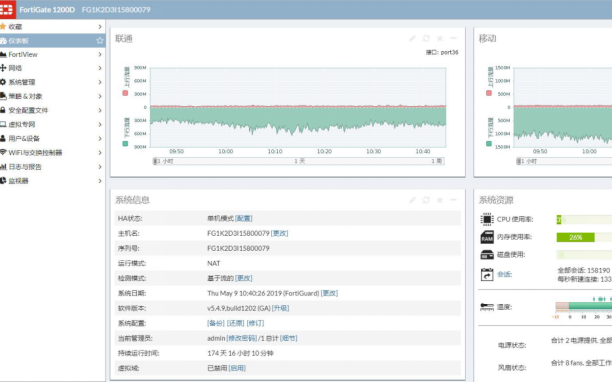The height and width of the screenshot is (382, 612).
Task: Click the Fortinet logo in the header
Action: (7, 9)
